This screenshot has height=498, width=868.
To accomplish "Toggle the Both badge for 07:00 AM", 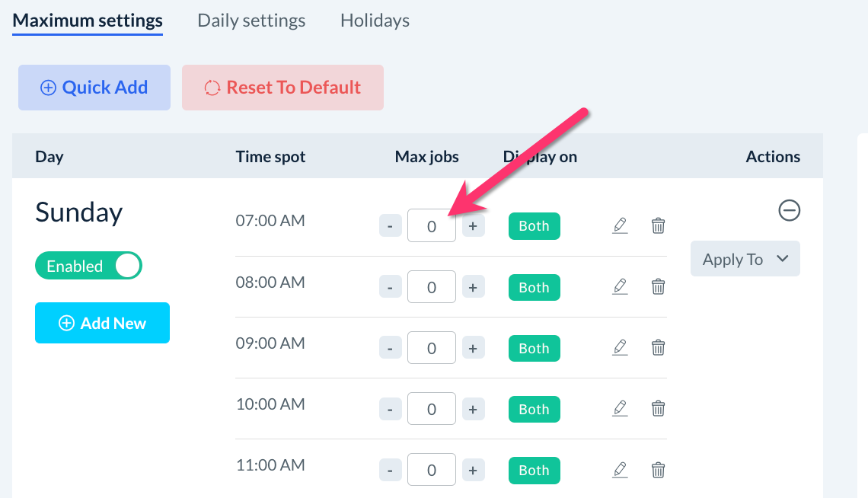I will [x=534, y=226].
